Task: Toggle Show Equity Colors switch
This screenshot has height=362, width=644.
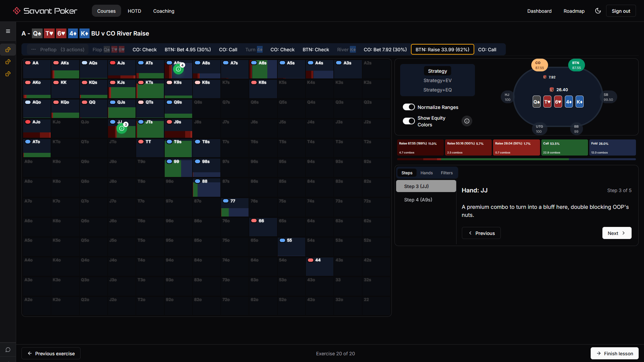Action: 409,121
